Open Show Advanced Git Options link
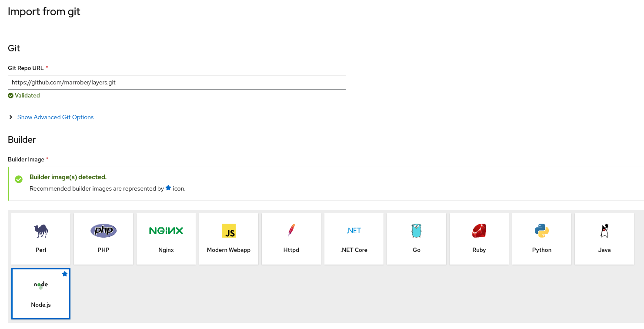The width and height of the screenshot is (644, 329). (55, 117)
